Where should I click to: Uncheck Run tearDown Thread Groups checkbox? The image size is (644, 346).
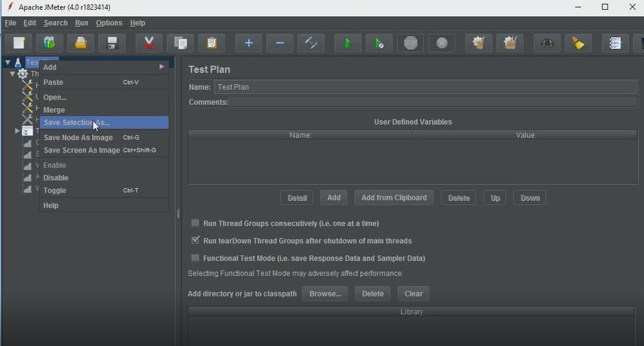point(195,241)
